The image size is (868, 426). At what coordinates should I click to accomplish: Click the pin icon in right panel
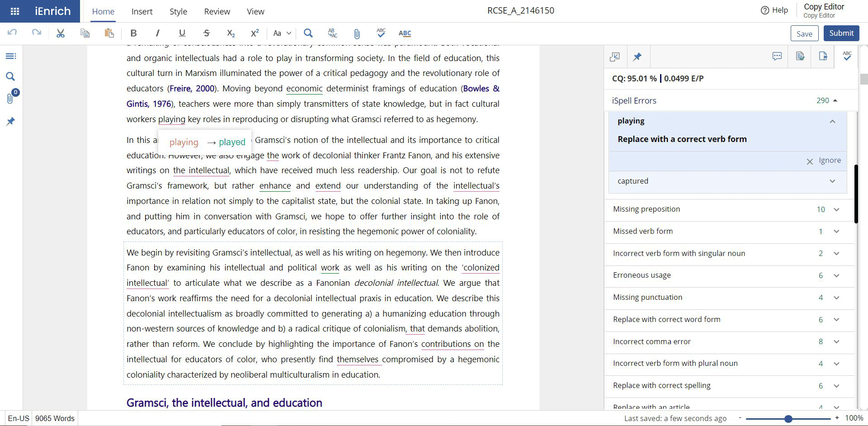(637, 57)
